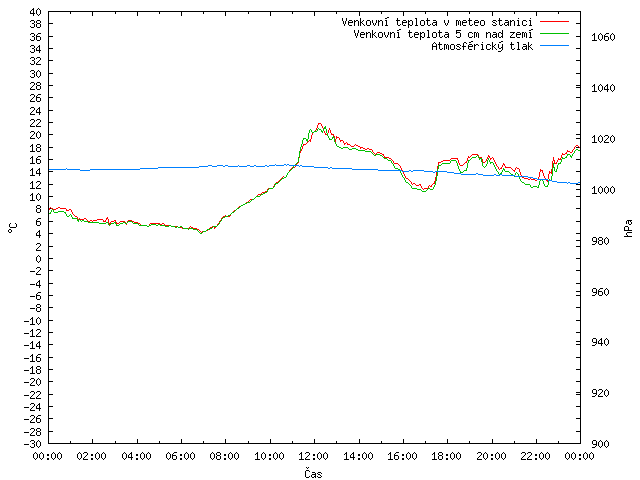Click the '40' temperature axis label
The width and height of the screenshot is (640, 480).
coord(36,12)
